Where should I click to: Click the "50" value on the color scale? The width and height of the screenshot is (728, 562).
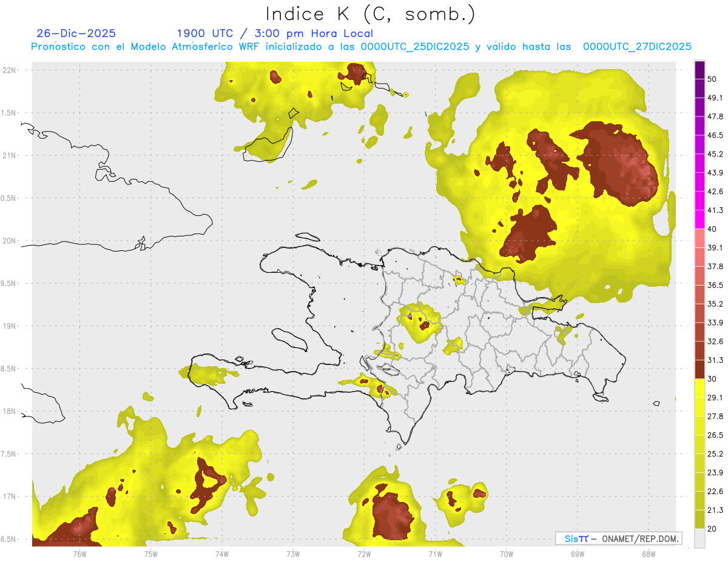(713, 79)
